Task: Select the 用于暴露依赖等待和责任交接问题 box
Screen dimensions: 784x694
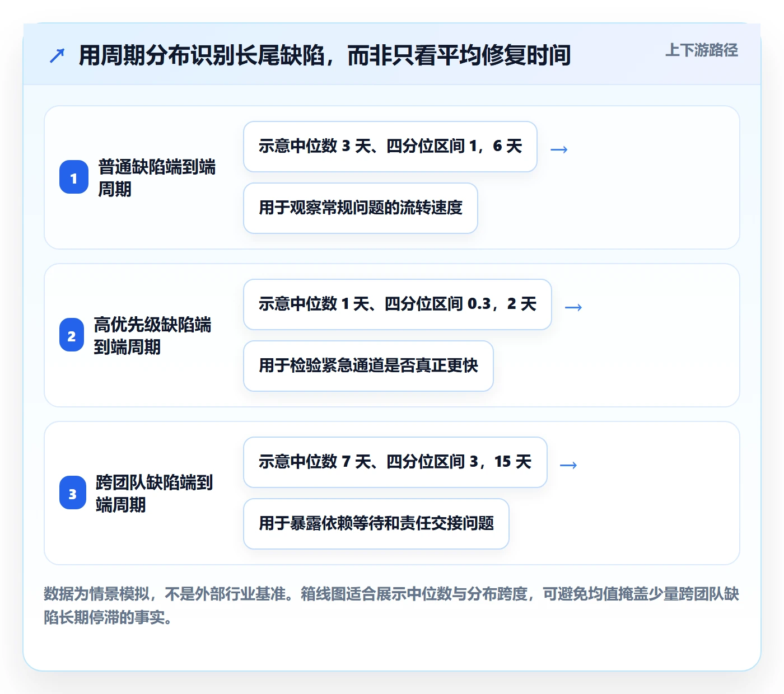Action: pos(376,524)
